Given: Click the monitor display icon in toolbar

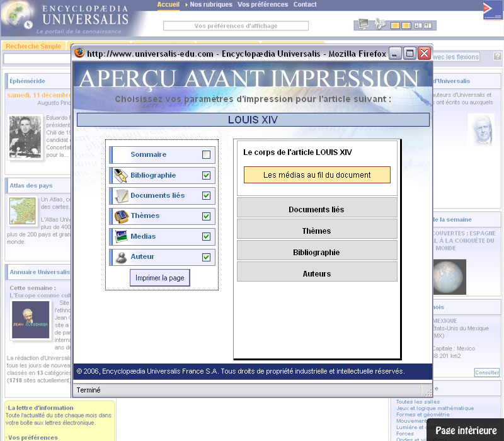Looking at the screenshot, I should coord(364,24).
